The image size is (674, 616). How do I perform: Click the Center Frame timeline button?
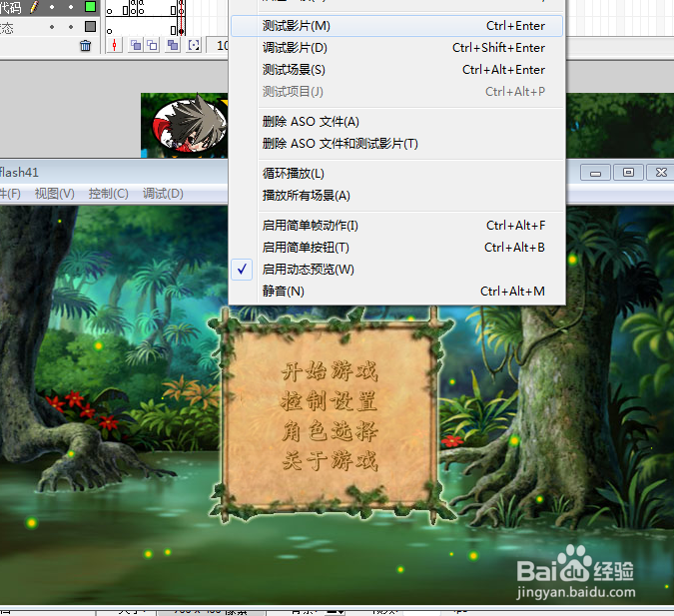(115, 45)
